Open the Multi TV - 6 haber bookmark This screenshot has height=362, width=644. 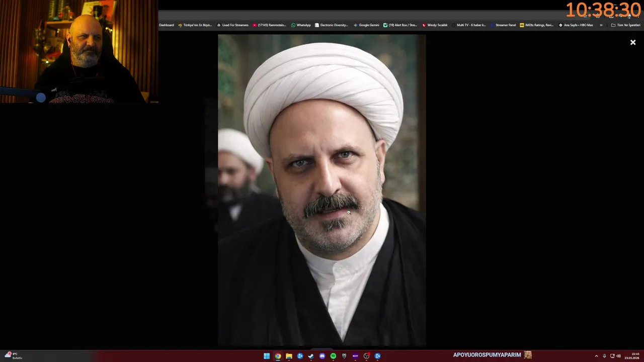click(468, 25)
